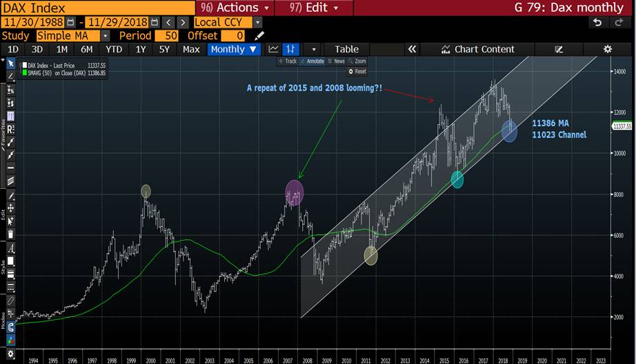This screenshot has height=364, width=636.
Task: Expand the chart type options arrow
Action: (x=314, y=50)
